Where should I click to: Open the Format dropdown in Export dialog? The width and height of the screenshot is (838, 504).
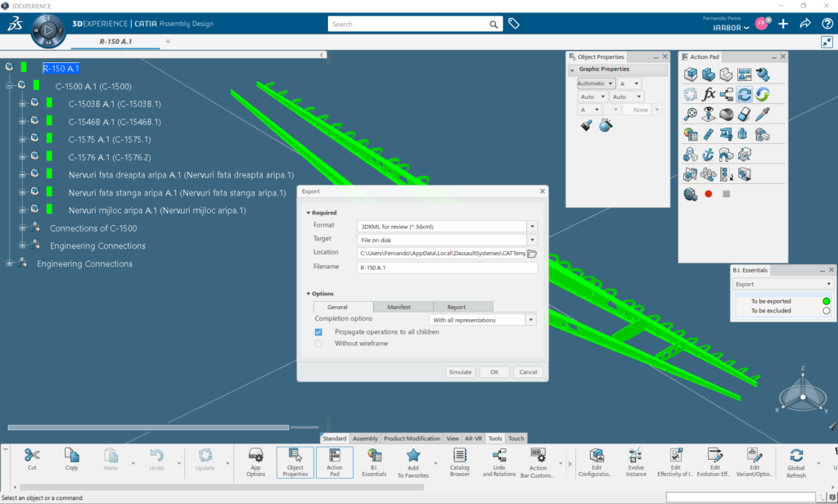point(532,227)
